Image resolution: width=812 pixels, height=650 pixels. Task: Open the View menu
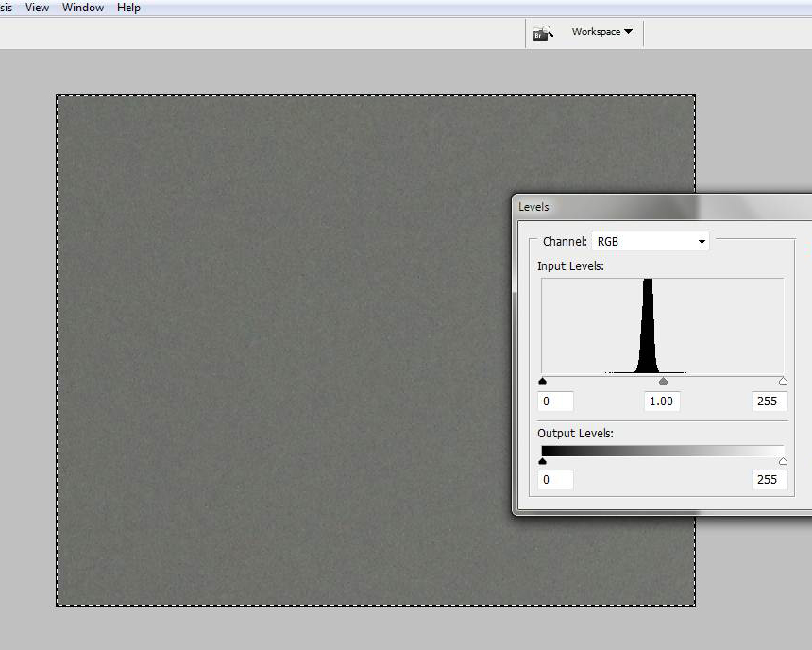coord(37,8)
